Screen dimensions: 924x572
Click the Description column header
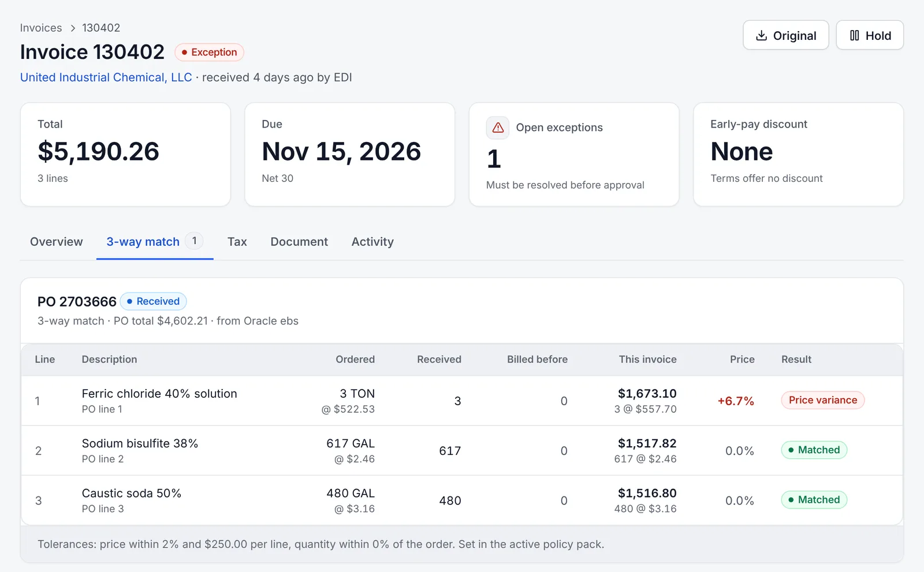(110, 360)
